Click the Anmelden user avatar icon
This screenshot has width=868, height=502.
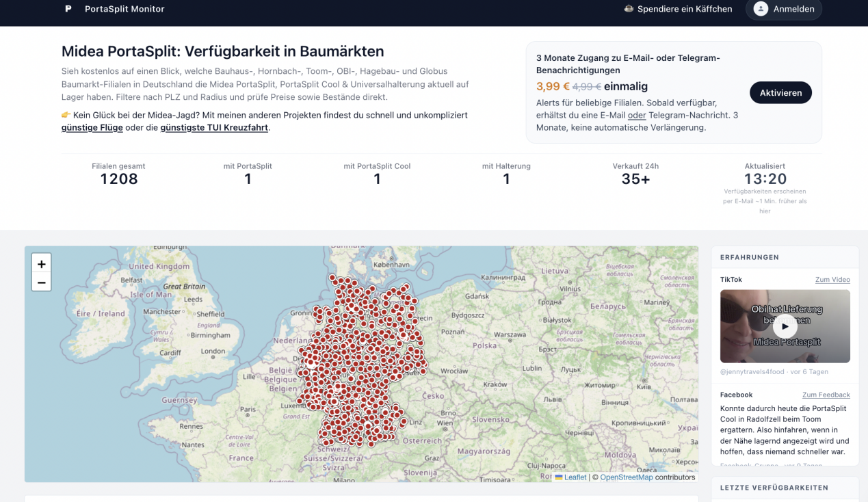(x=761, y=9)
